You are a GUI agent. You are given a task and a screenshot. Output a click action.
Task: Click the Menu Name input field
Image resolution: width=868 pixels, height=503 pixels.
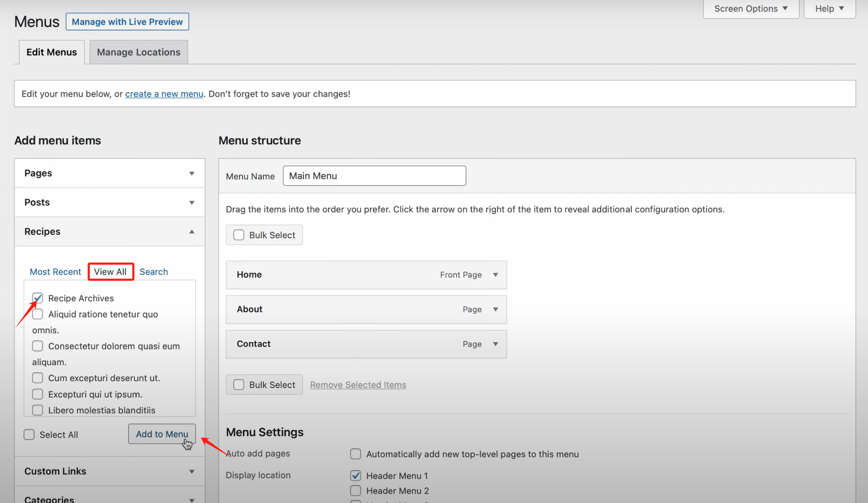374,176
